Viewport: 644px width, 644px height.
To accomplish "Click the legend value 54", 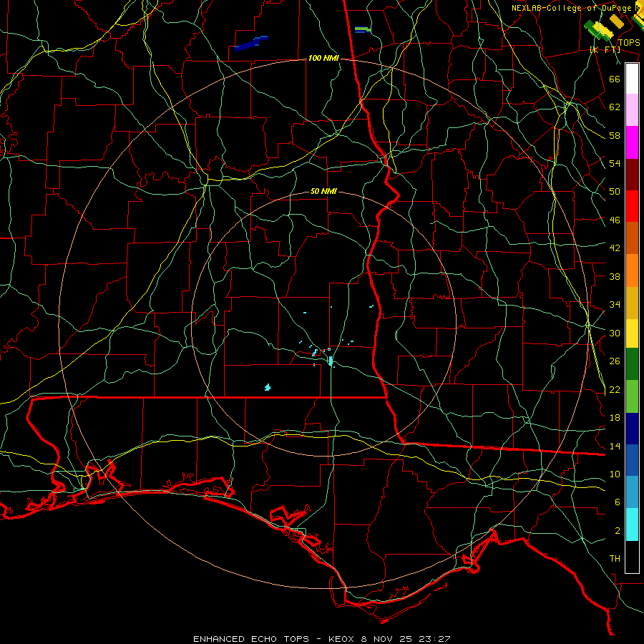I will pos(615,163).
